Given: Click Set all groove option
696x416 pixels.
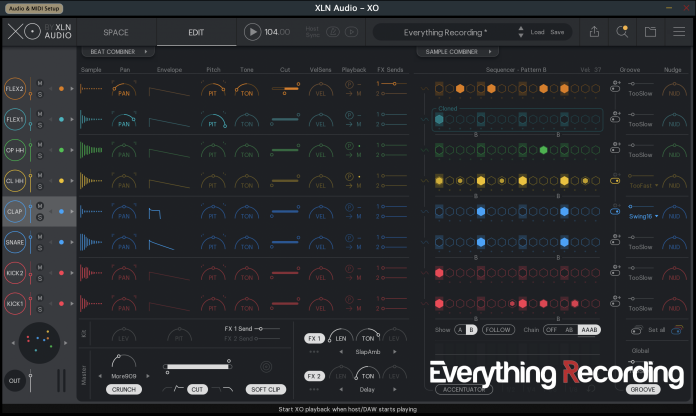Looking at the screenshot, I should [x=656, y=330].
